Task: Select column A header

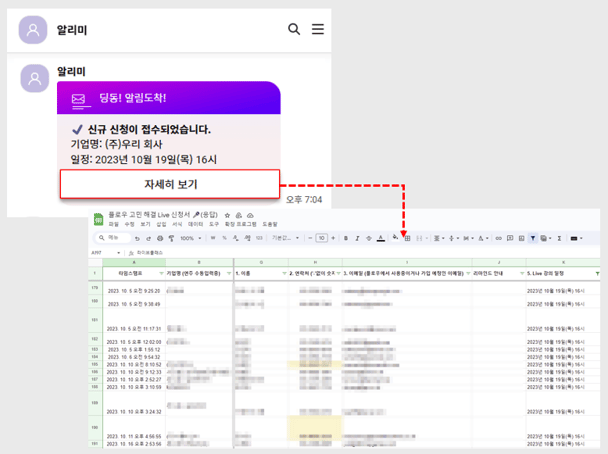Action: (133, 263)
